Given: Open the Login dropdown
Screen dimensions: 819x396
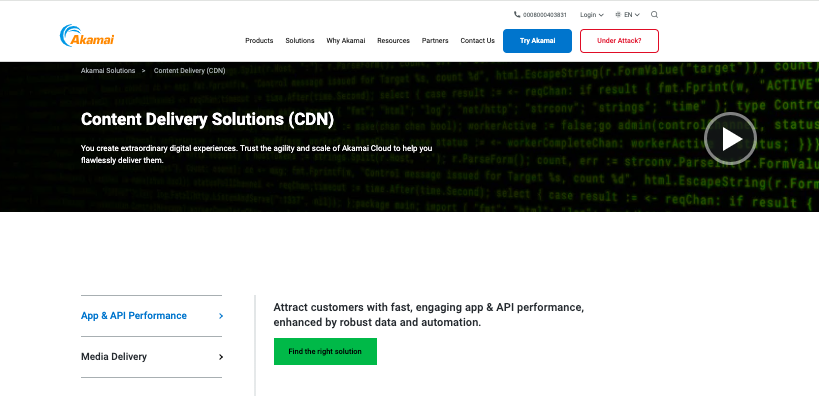Looking at the screenshot, I should pos(591,15).
